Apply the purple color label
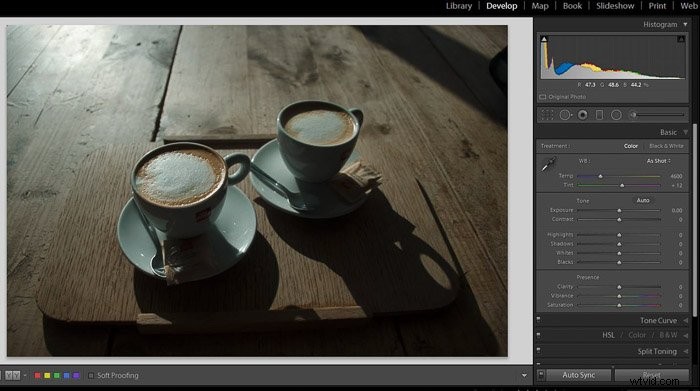The height and width of the screenshot is (391, 700). [76, 376]
